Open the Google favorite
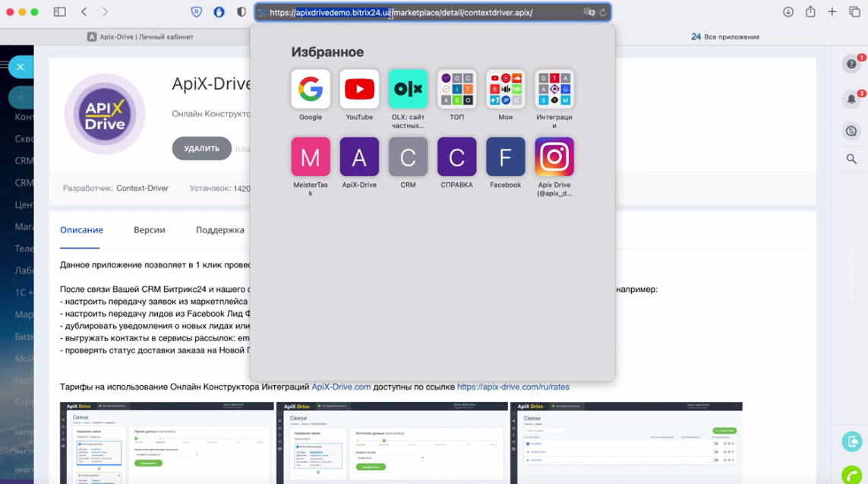The width and height of the screenshot is (868, 484). click(311, 89)
